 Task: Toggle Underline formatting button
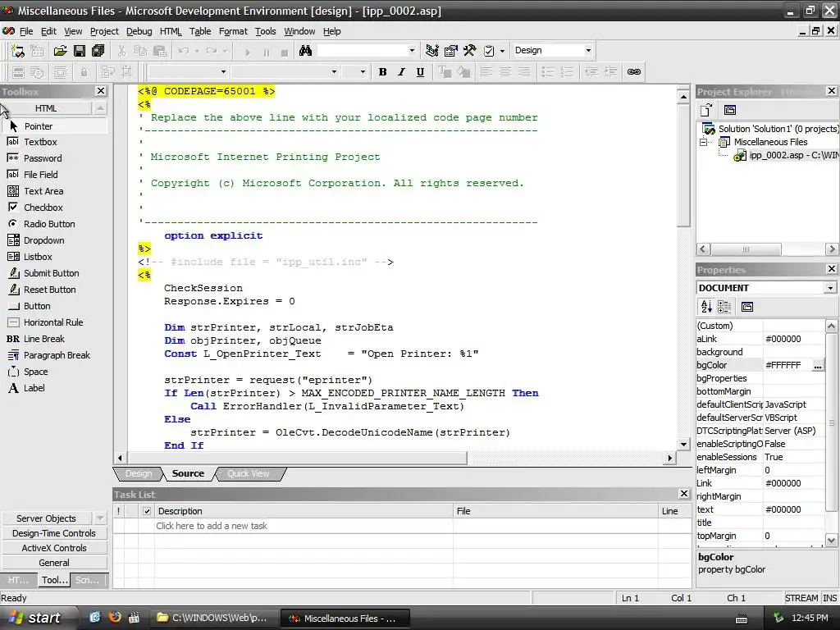coord(420,72)
